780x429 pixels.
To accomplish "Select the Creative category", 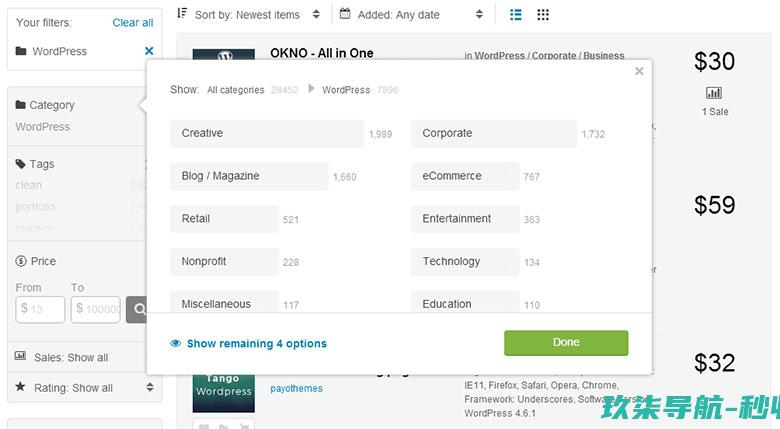I will 267,133.
